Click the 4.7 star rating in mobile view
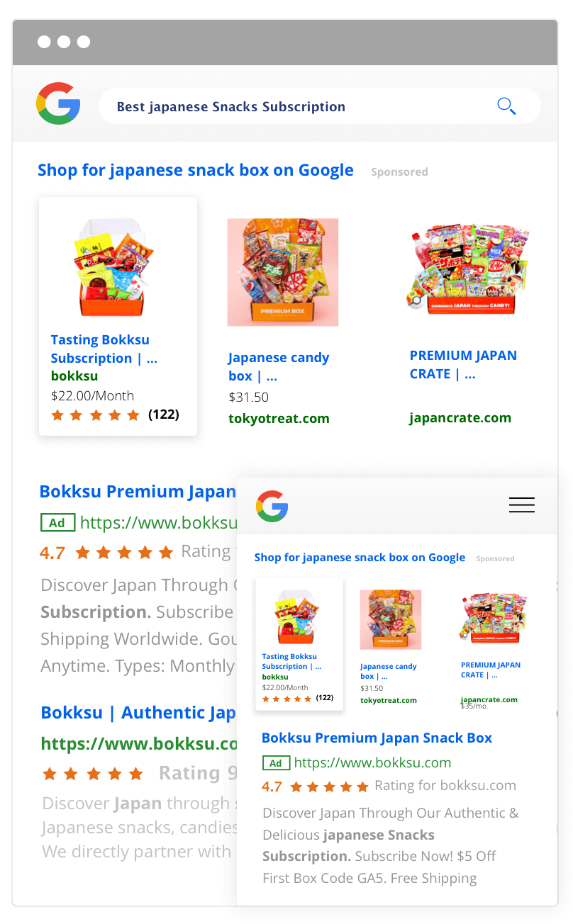Screen dimensions: 573x924 [x=316, y=787]
